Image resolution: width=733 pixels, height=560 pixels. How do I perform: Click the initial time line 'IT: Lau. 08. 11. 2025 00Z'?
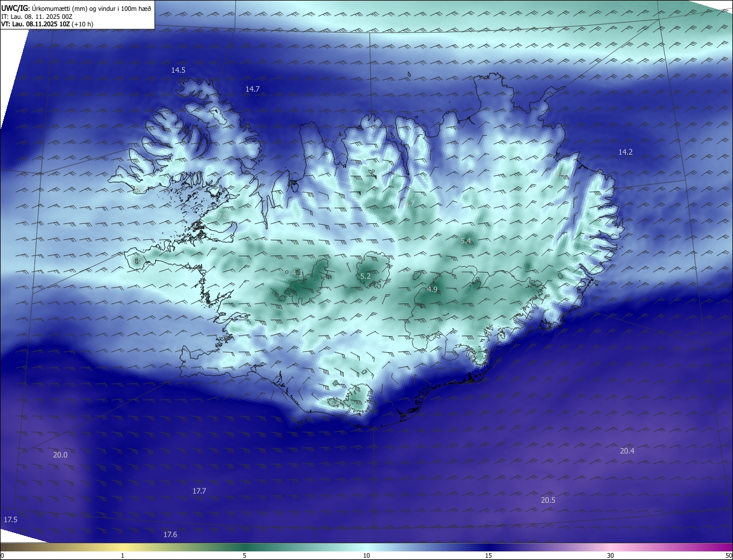tap(37, 17)
